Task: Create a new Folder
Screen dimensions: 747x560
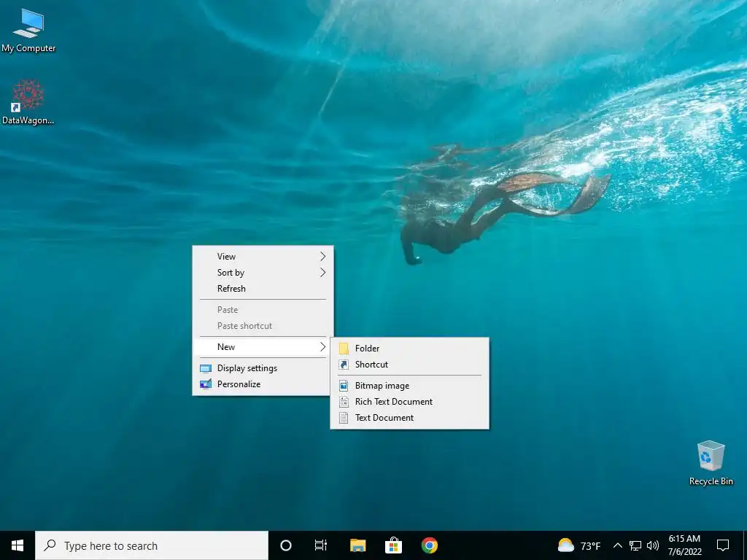Action: [x=410, y=349]
